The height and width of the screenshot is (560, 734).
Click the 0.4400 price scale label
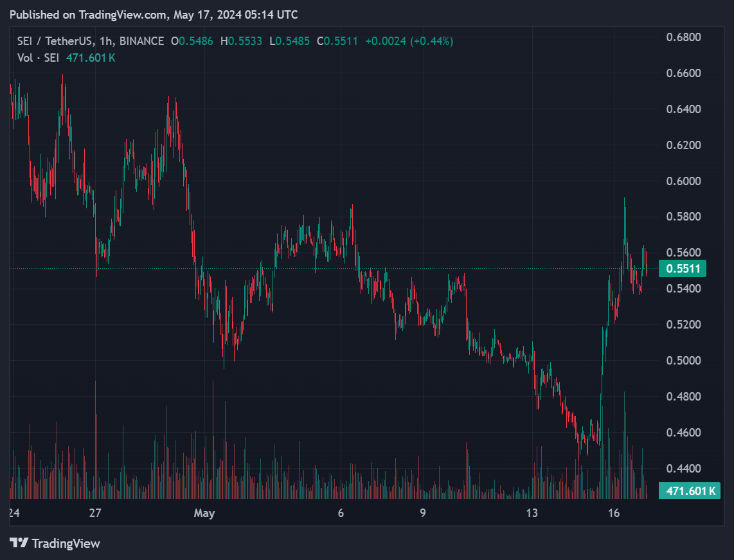coord(683,468)
